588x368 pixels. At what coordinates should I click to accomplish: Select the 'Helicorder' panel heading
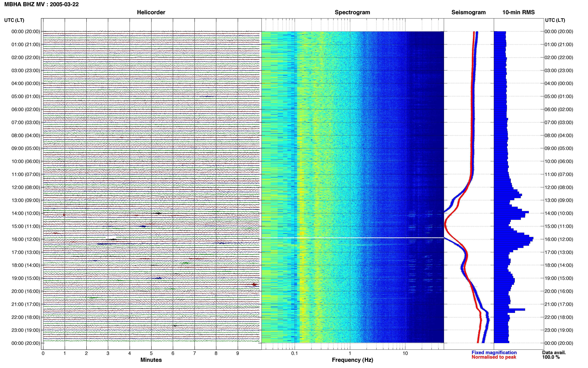tap(151, 12)
